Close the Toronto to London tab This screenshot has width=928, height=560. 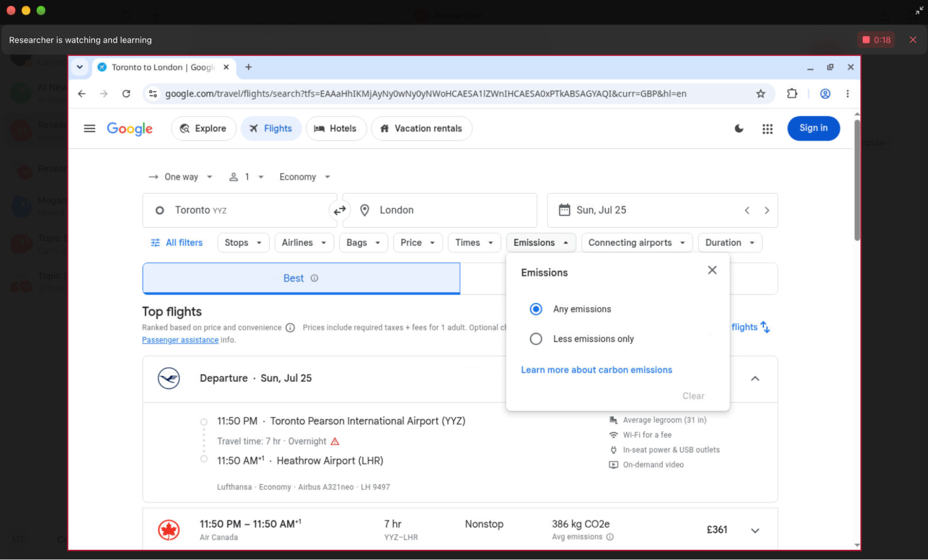pyautogui.click(x=226, y=67)
